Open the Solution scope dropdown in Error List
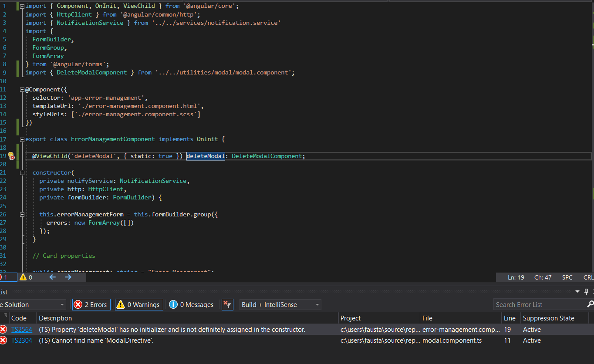The height and width of the screenshot is (364, 594). click(33, 305)
